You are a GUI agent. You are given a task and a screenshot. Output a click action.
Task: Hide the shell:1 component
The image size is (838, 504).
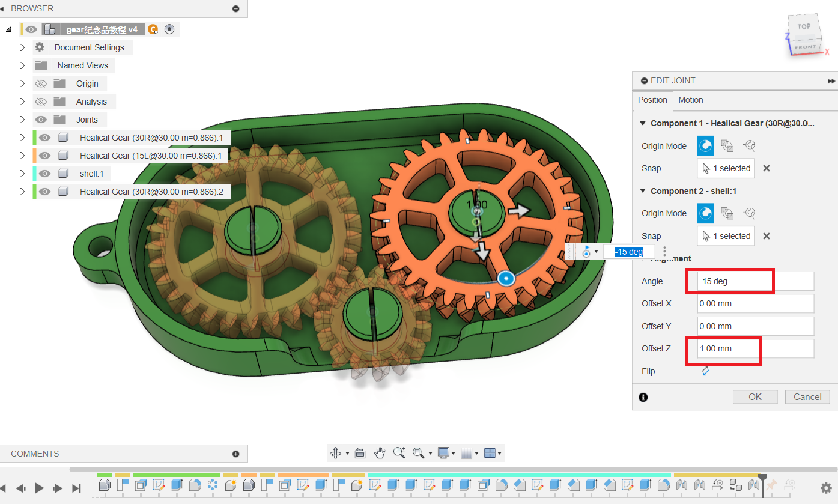(x=44, y=174)
